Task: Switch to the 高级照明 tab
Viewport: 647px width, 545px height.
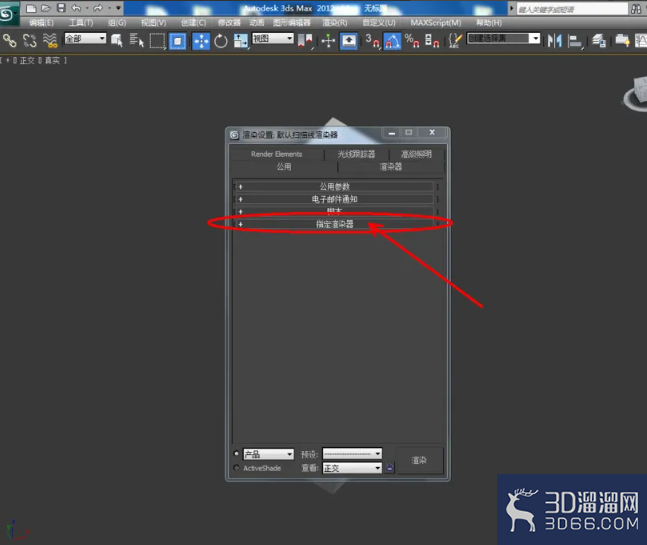Action: [x=416, y=154]
